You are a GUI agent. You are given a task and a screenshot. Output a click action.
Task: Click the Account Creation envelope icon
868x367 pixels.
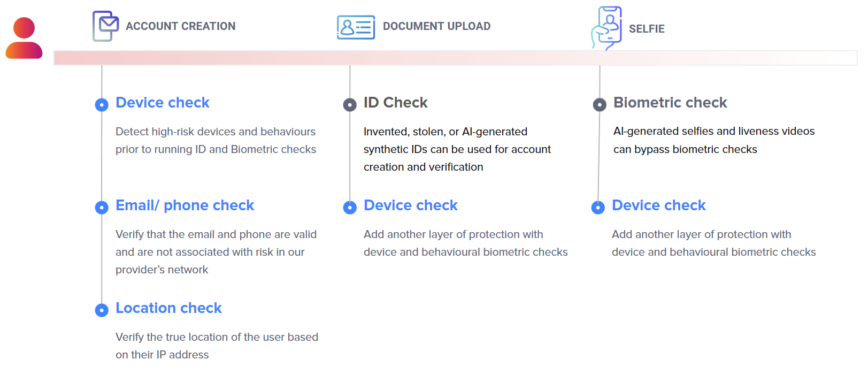tap(105, 26)
